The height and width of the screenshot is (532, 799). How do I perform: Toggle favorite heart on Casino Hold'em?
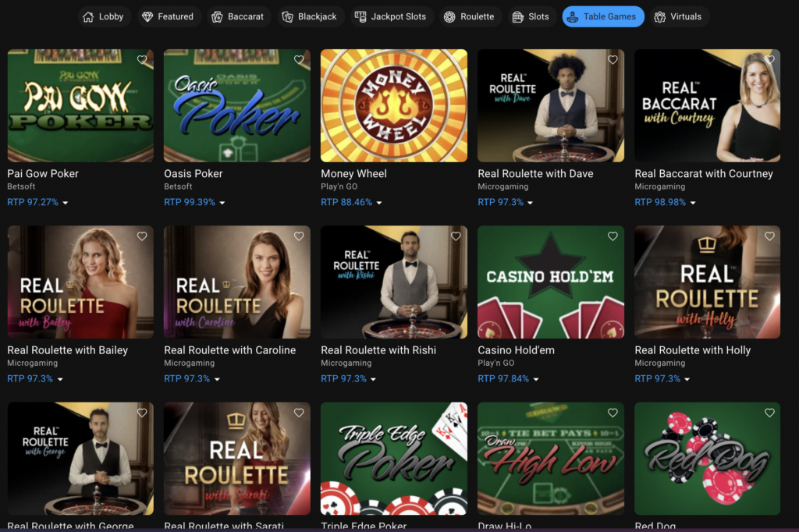[x=613, y=236]
